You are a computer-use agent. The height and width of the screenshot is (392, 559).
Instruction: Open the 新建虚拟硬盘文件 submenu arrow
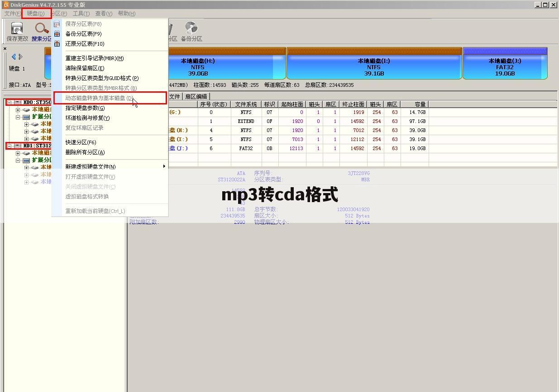[164, 166]
